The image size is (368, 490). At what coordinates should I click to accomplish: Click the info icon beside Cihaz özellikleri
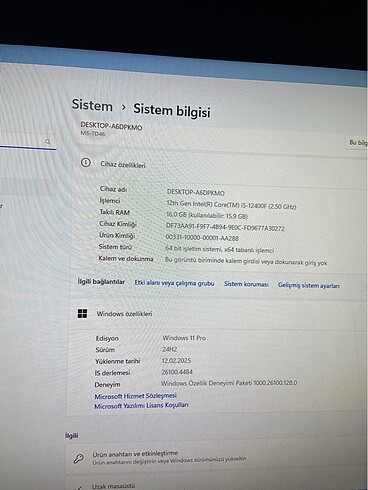click(x=86, y=163)
